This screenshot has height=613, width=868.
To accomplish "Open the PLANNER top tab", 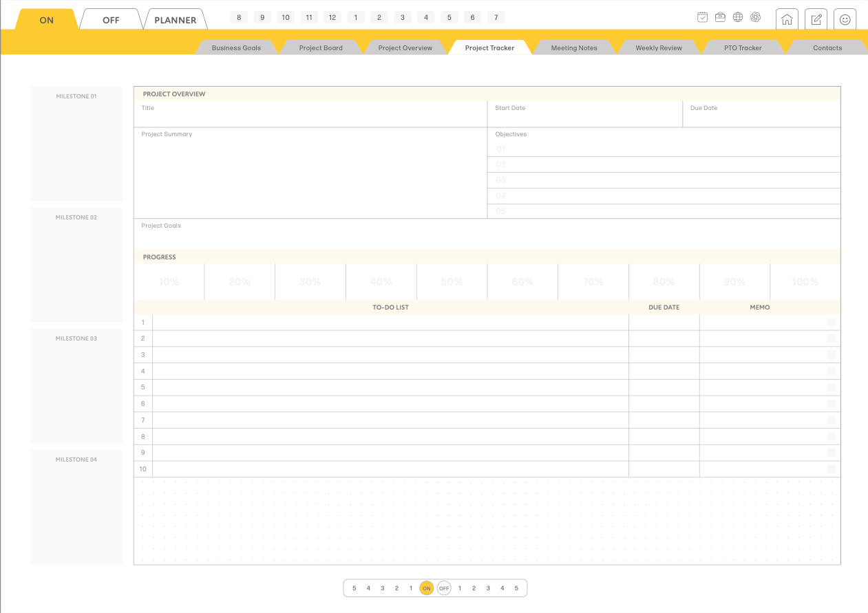I will 175,20.
